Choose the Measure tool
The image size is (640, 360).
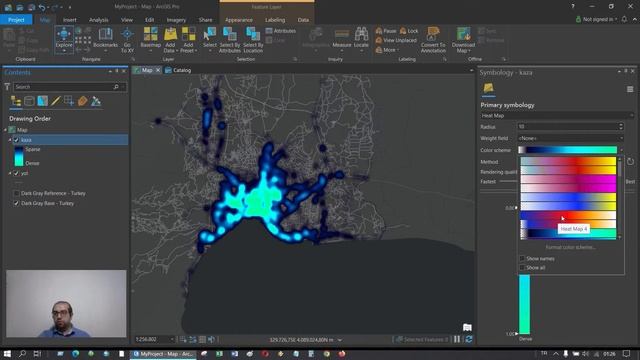[x=342, y=38]
